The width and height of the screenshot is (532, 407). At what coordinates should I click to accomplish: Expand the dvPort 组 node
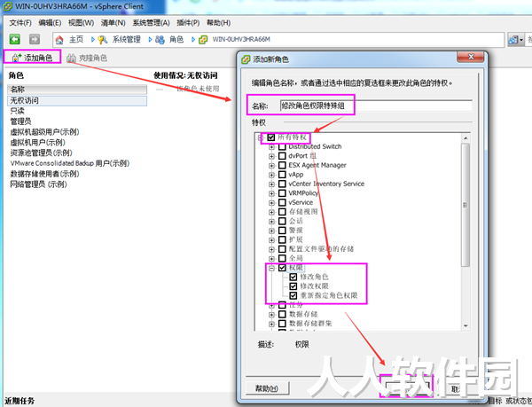(x=271, y=156)
